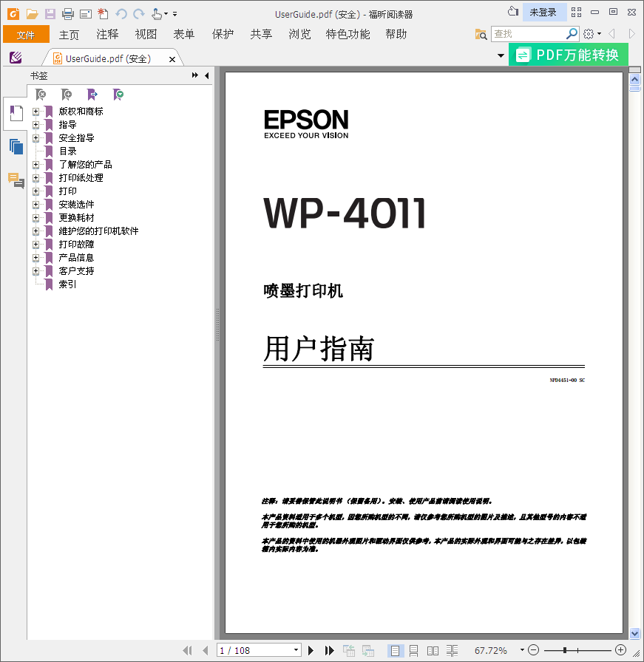Expand the 打印故障 bookmark

tap(36, 245)
